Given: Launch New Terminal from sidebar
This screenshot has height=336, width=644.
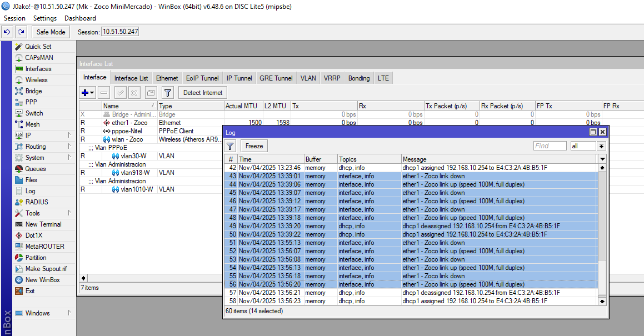Looking at the screenshot, I should tap(43, 224).
